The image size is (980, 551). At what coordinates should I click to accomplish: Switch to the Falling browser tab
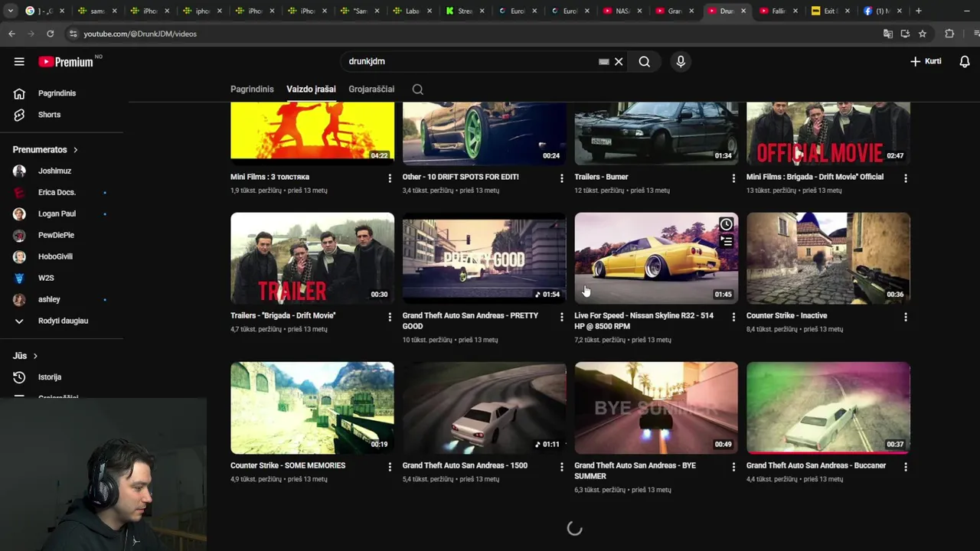click(778, 11)
